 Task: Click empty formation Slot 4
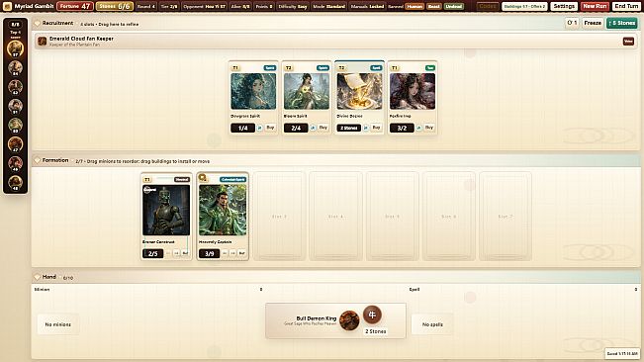(x=336, y=217)
